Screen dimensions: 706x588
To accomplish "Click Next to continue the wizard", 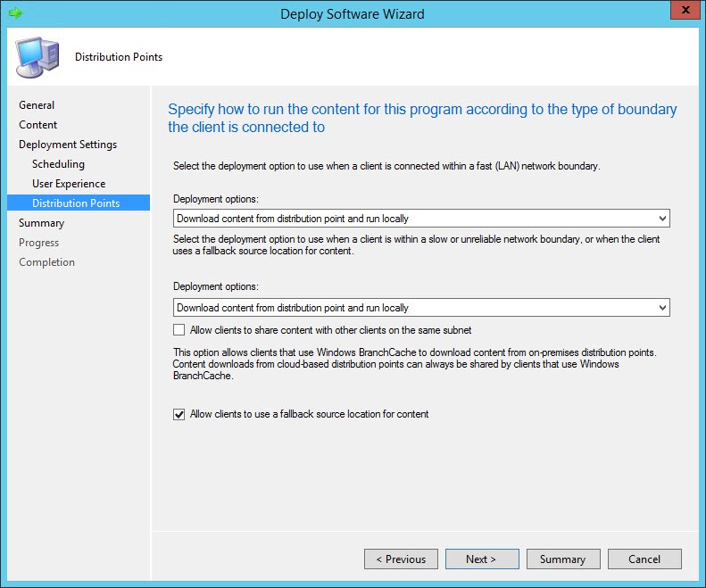I will click(482, 559).
